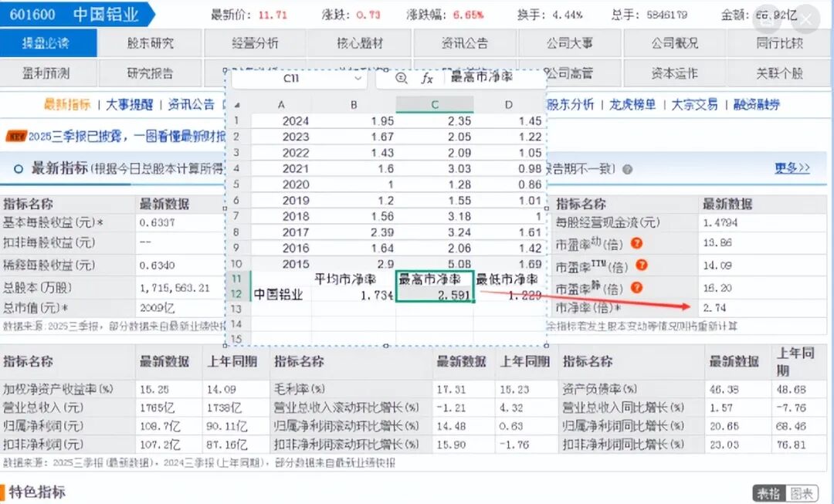
Task: Select the 最高市净率 cell in row 11
Action: point(435,279)
